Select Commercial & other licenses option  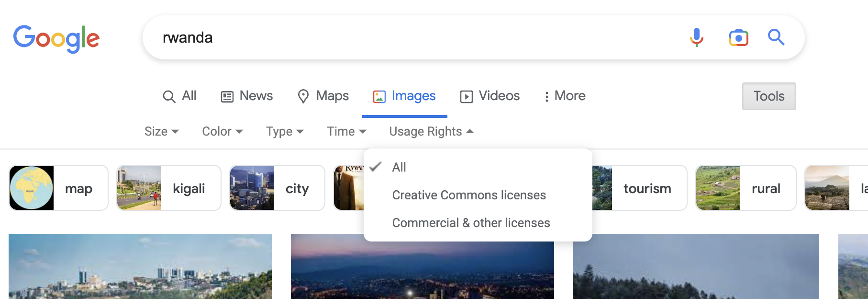pos(471,223)
